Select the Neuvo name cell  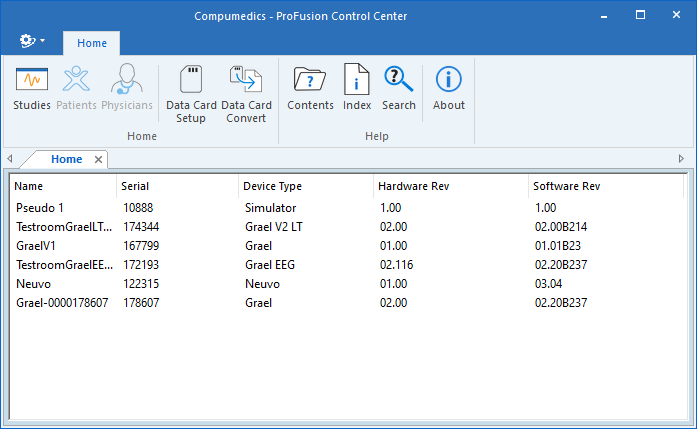33,284
